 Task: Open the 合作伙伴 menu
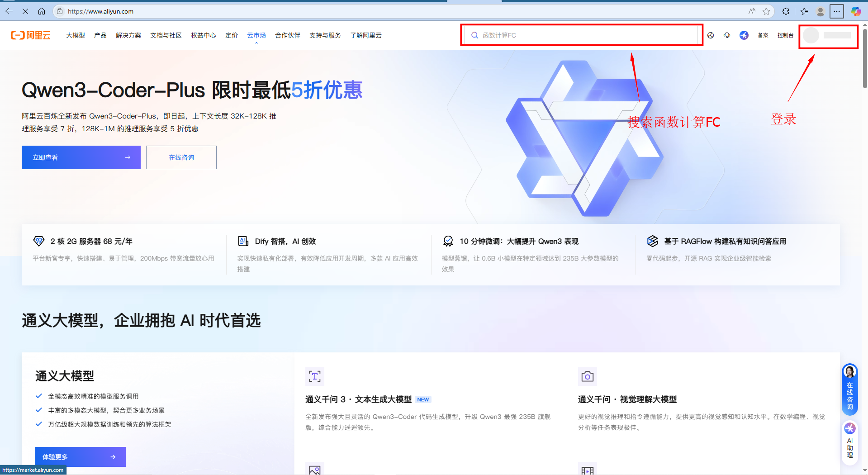(288, 35)
